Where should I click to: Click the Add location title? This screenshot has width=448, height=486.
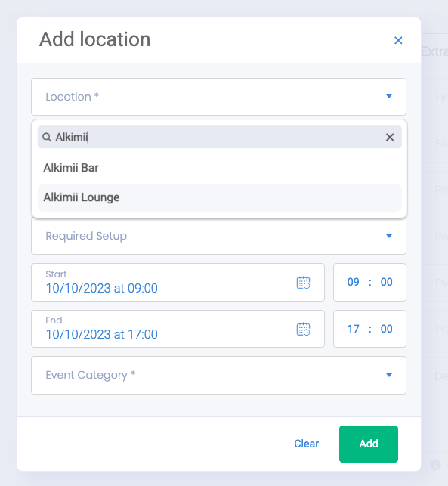point(94,39)
